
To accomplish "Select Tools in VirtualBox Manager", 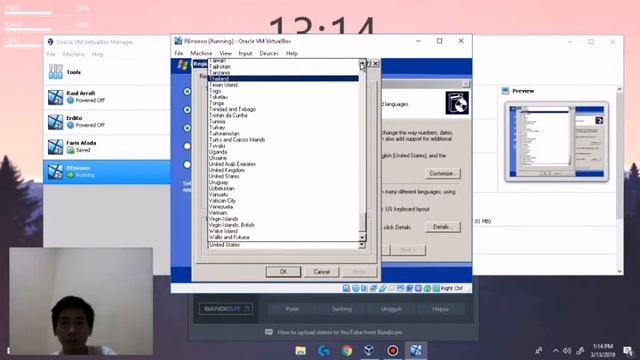I will (107, 72).
